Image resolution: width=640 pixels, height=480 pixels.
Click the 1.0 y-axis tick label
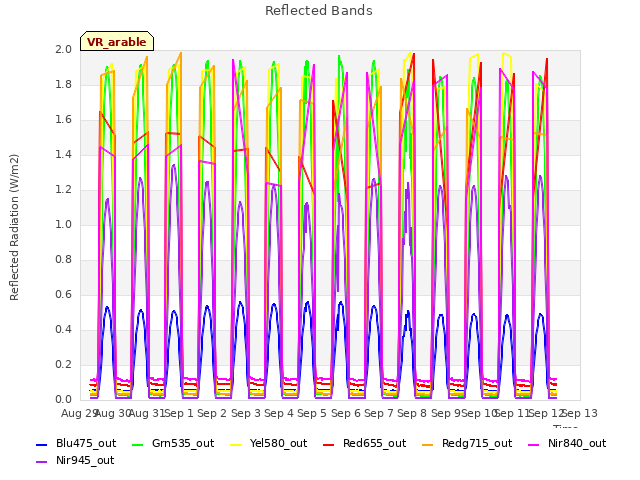63,224
